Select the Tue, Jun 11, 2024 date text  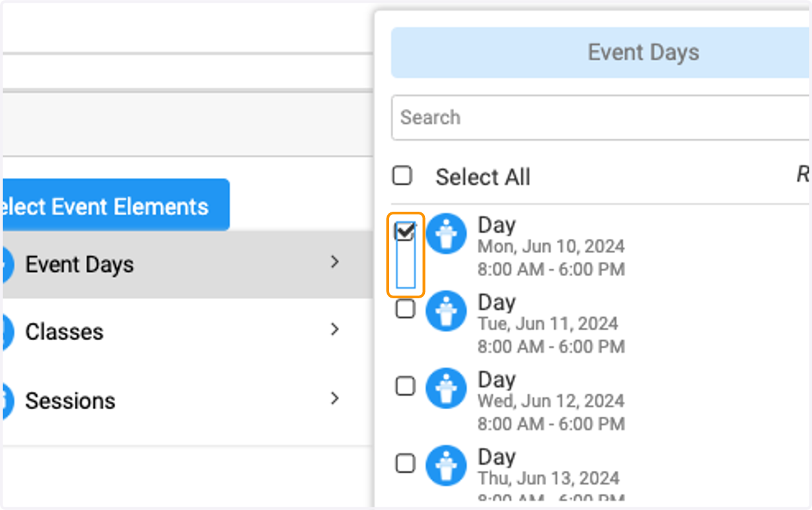[548, 323]
